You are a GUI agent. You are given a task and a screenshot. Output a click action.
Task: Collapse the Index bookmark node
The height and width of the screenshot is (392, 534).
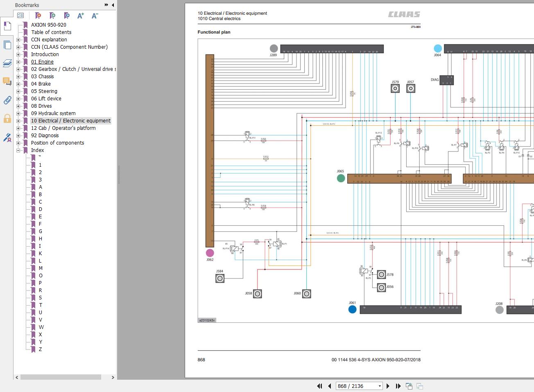pyautogui.click(x=18, y=150)
